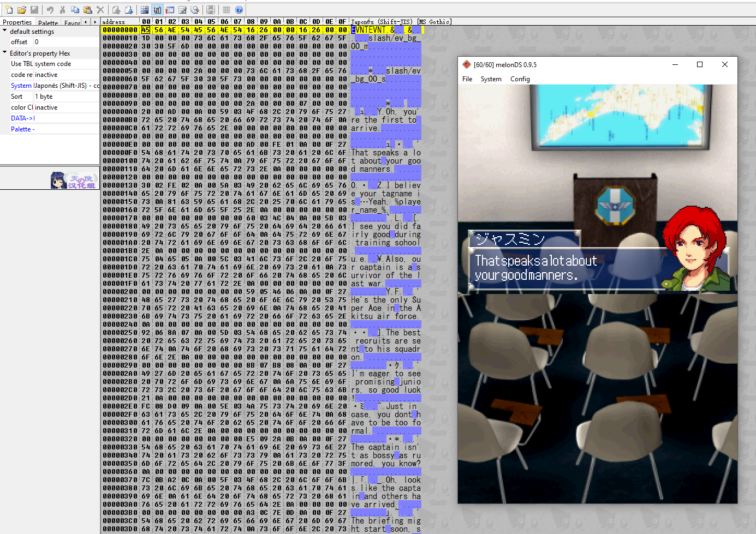Click the Undo arrow icon
This screenshot has height=534, width=756.
pyautogui.click(x=50, y=10)
